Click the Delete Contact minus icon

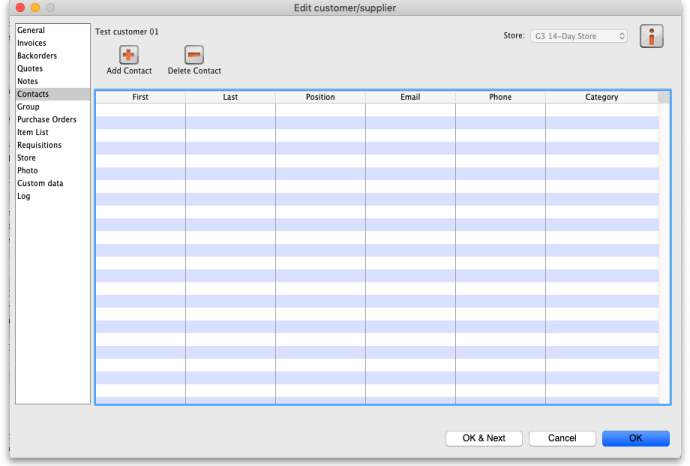pos(194,55)
